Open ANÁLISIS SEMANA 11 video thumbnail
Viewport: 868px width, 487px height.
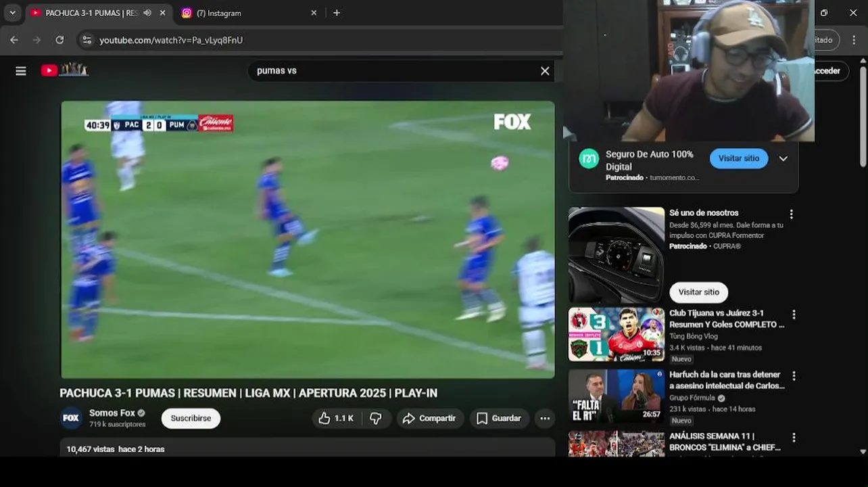click(x=617, y=443)
